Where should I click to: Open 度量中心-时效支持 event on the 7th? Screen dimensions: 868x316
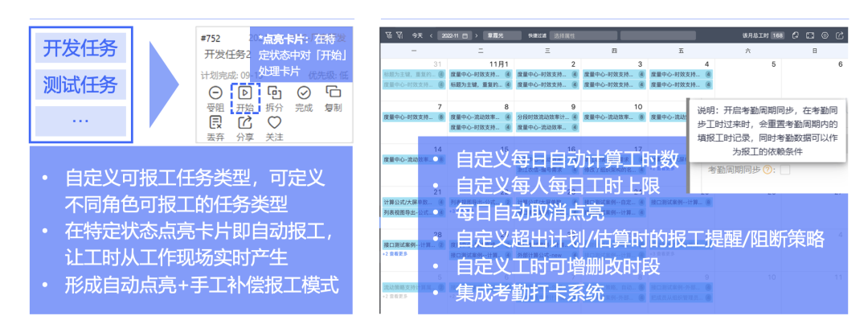click(414, 117)
